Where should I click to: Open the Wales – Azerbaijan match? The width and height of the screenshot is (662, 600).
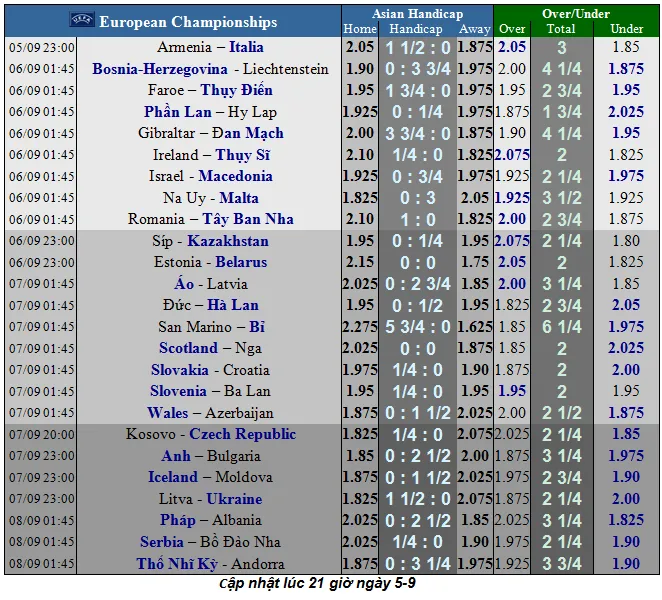point(210,413)
